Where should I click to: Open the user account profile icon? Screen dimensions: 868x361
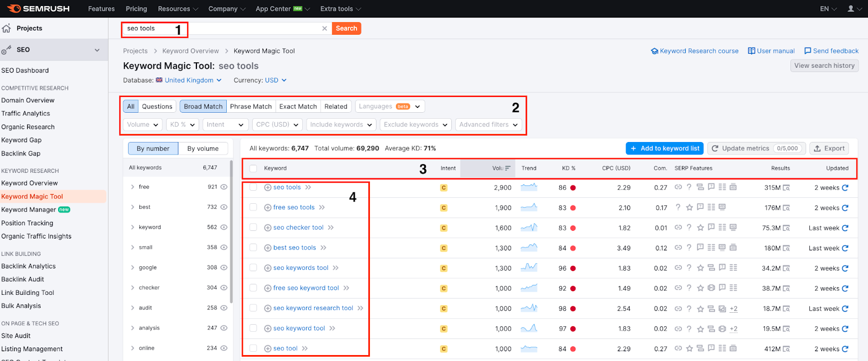(851, 9)
